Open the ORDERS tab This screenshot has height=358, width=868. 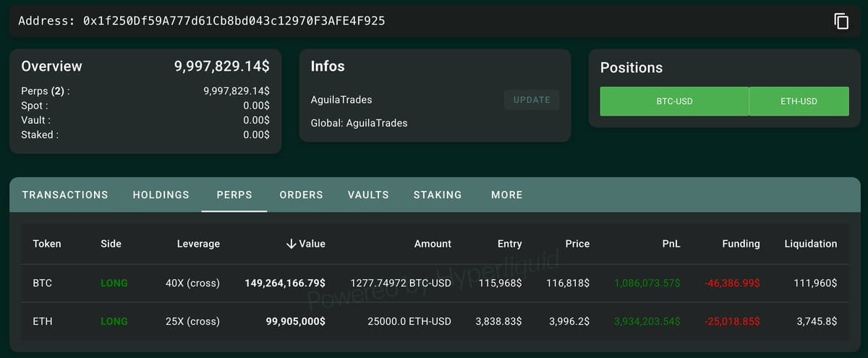(301, 195)
